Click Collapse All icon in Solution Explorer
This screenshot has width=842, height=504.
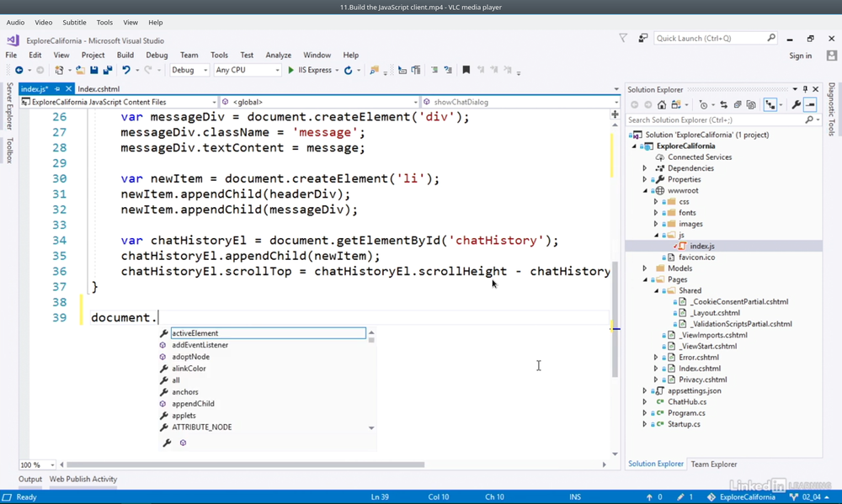click(738, 104)
